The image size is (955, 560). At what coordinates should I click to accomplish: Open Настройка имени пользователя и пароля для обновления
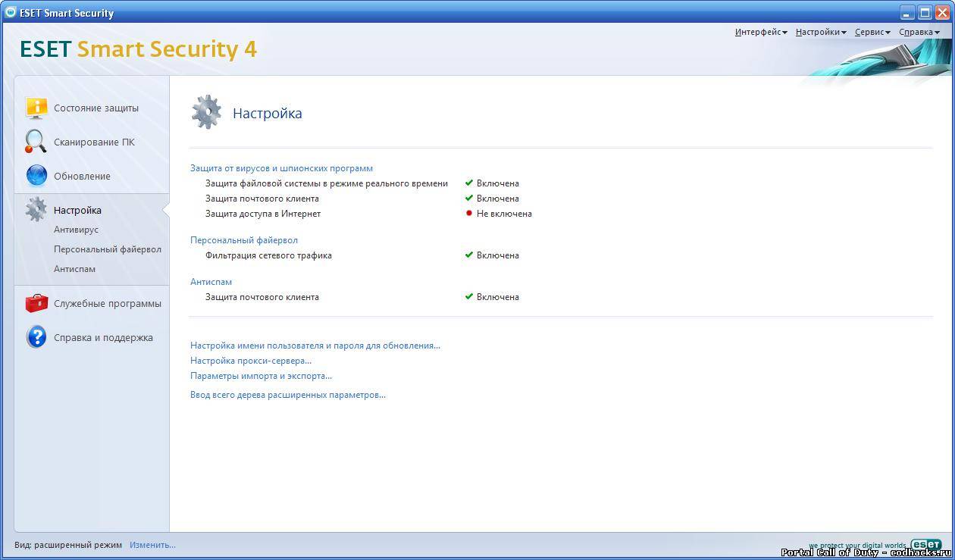(x=315, y=346)
